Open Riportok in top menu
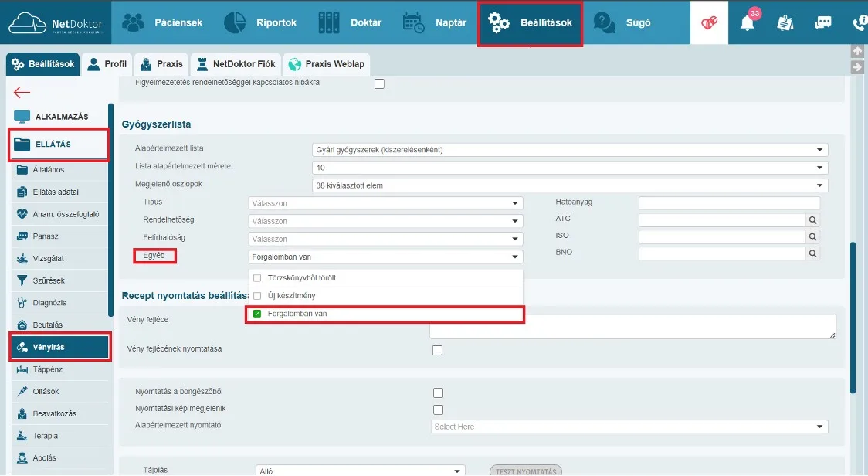This screenshot has width=868, height=476. (260, 22)
